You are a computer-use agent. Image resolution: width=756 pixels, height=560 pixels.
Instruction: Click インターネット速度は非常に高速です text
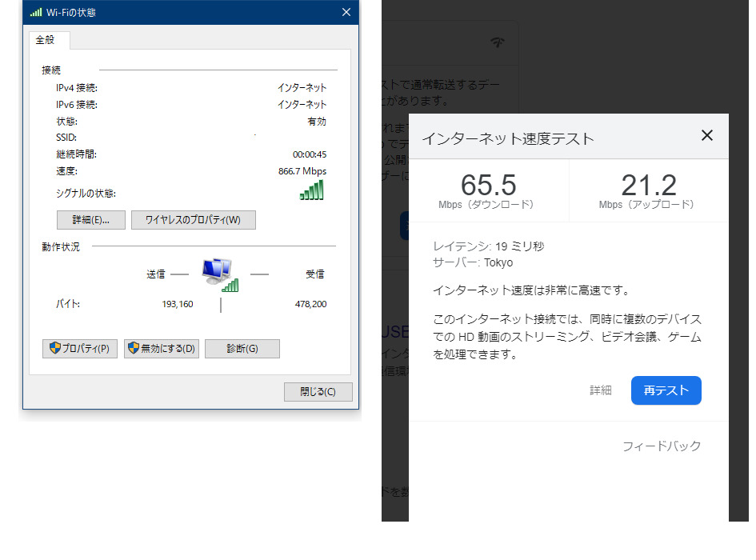pos(531,290)
